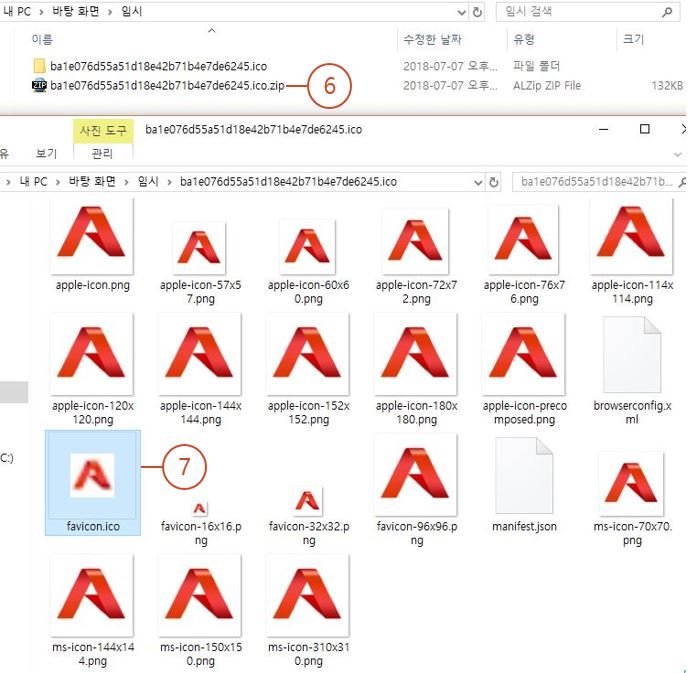Expand chevron after 바탕 화면 in upper breadcrumb
688x673 pixels.
click(110, 12)
